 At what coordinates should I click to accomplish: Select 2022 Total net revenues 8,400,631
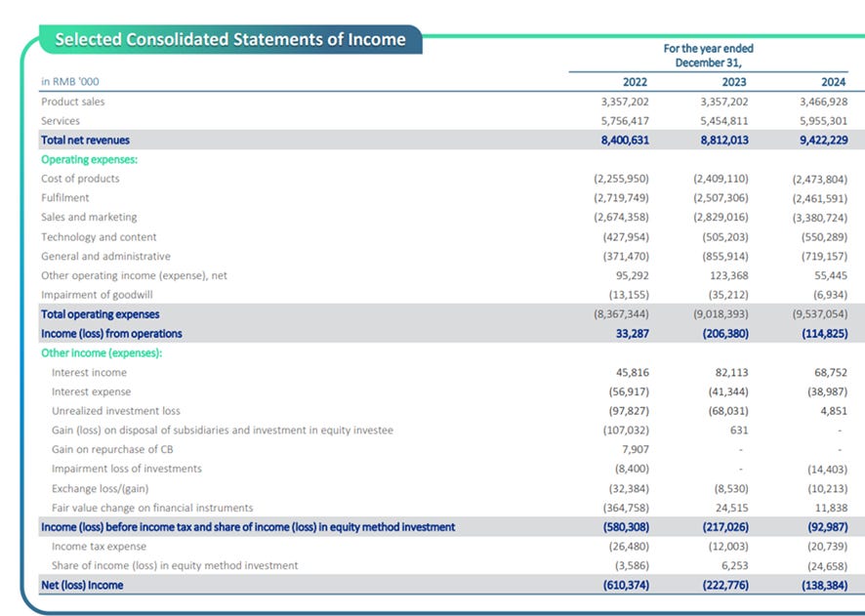tap(625, 140)
